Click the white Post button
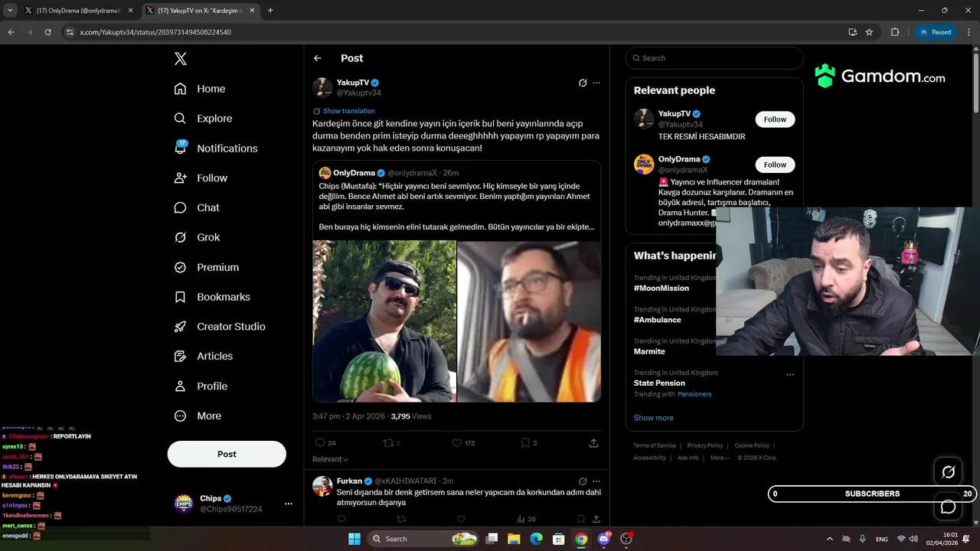Viewport: 980px width, 551px height. (x=227, y=454)
